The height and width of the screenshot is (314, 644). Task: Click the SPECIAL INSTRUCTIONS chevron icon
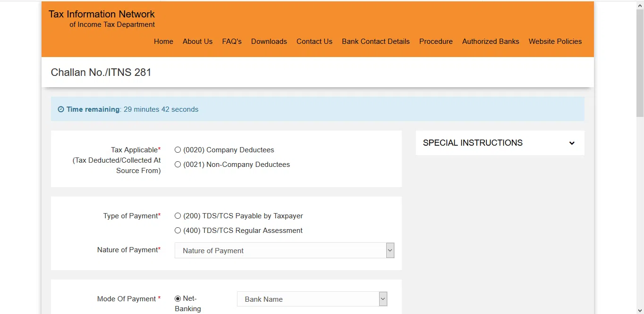click(x=572, y=143)
